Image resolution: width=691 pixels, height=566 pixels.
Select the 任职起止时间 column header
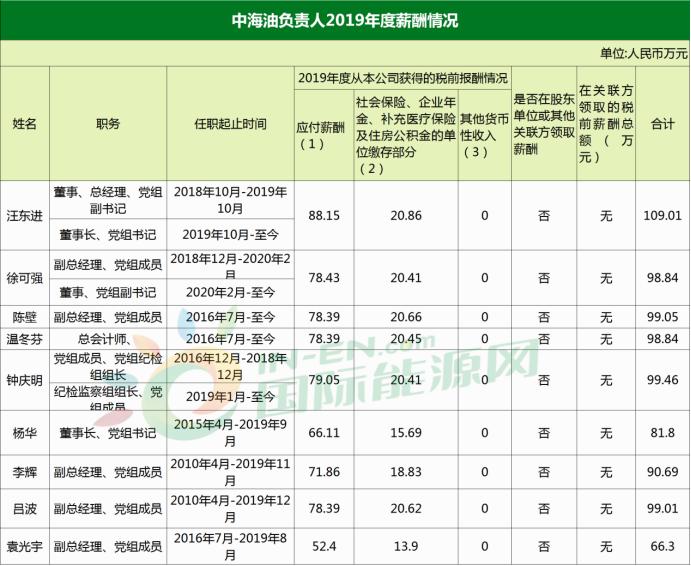(230, 124)
